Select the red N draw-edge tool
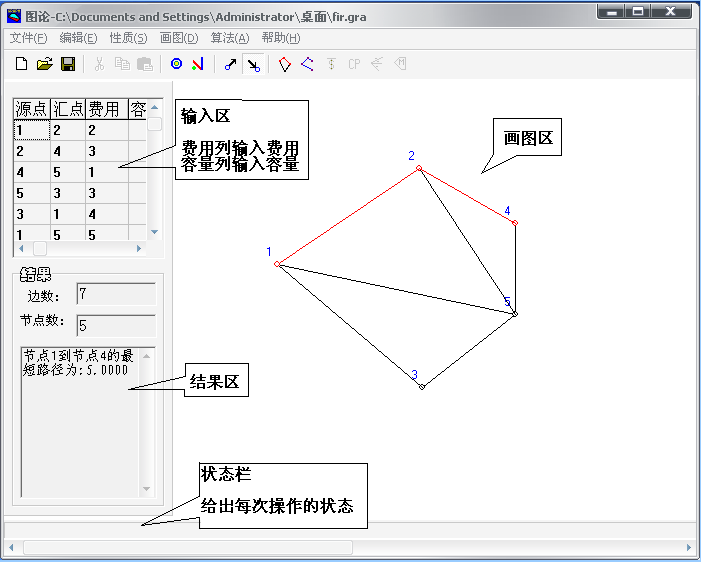This screenshot has width=701, height=562. 198,64
